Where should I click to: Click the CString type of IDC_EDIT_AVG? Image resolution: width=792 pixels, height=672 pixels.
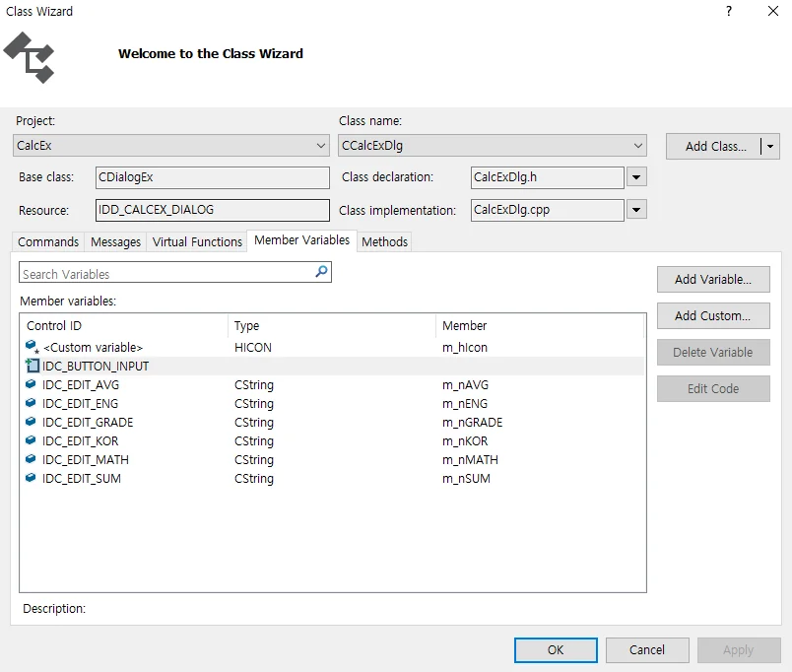[x=254, y=384]
